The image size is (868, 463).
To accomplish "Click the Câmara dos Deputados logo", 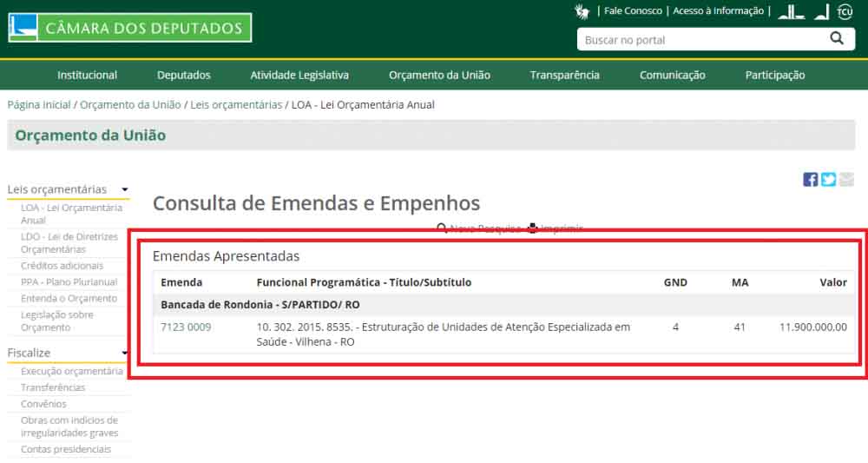I will tap(129, 28).
